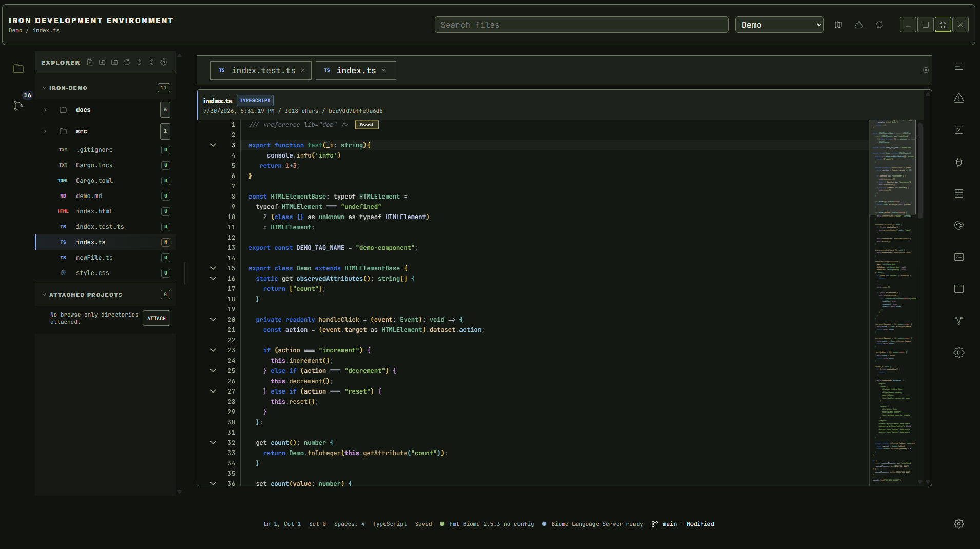The image size is (980, 549).
Task: Click the map icon in the header
Action: pyautogui.click(x=838, y=25)
